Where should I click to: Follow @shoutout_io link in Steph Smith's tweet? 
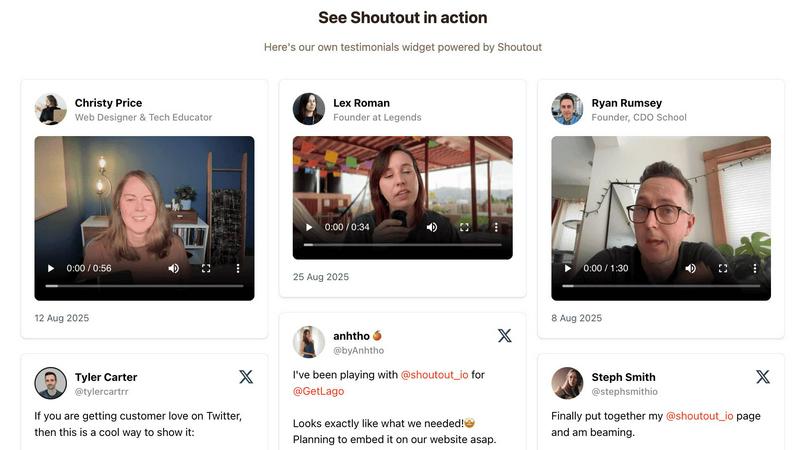699,415
